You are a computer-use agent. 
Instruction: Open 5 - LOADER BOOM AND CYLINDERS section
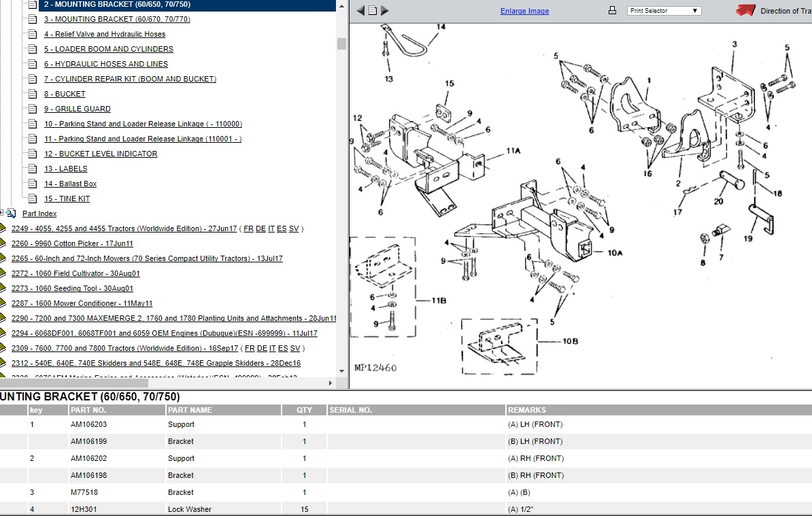tap(109, 49)
